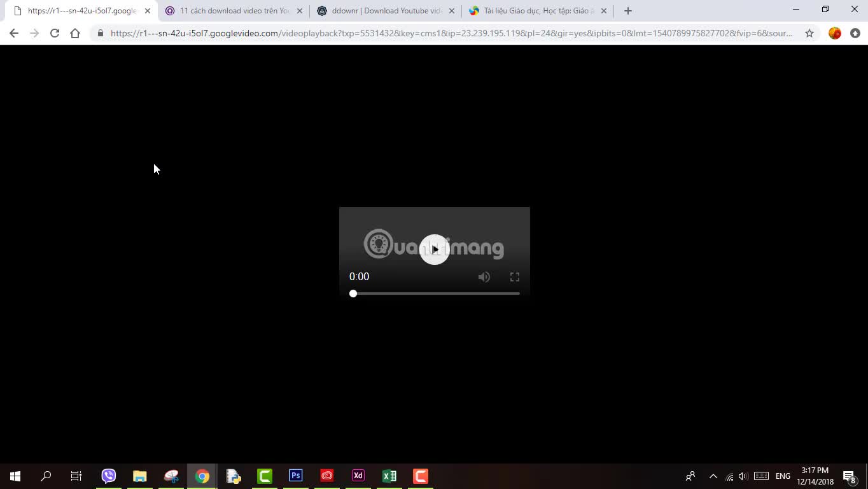The height and width of the screenshot is (489, 868).
Task: Open network settings from system tray
Action: pyautogui.click(x=729, y=476)
